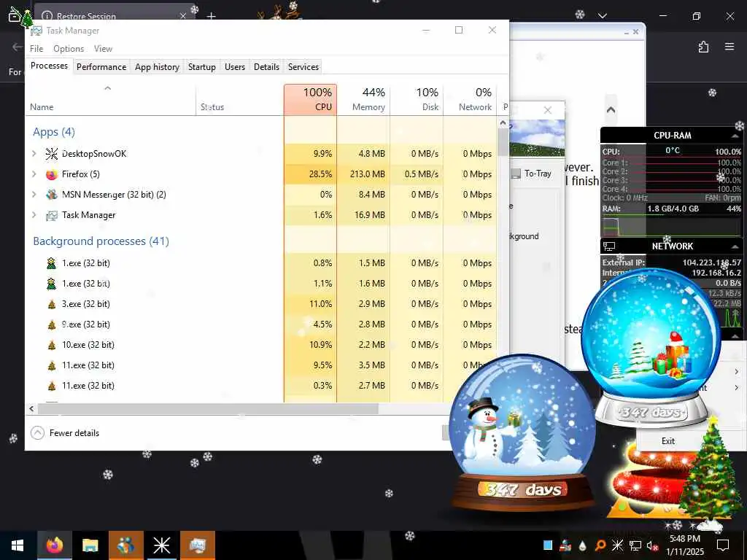Click the Restore Session Firefox tab
The image size is (747, 560).
click(114, 16)
